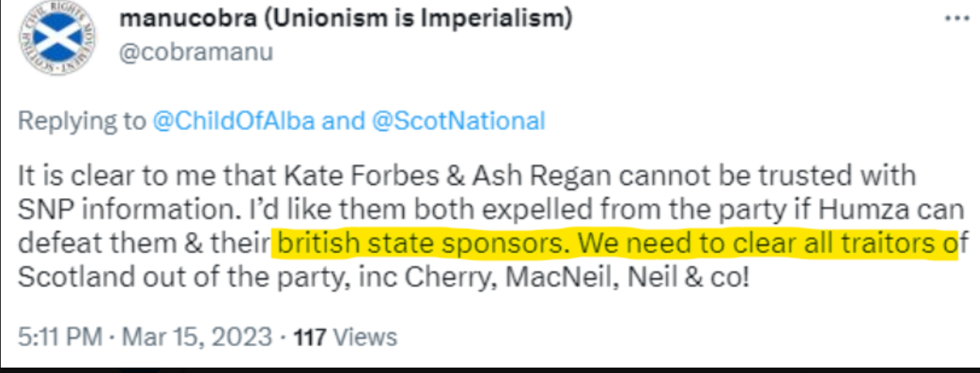Open the manucobra display name profile link
980x373 pixels.
(x=183, y=19)
